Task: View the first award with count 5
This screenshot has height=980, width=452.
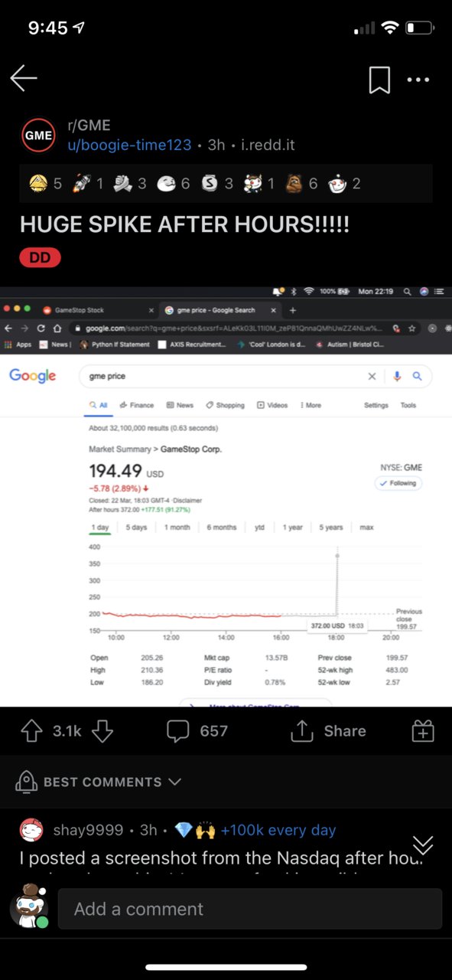Action: point(38,183)
